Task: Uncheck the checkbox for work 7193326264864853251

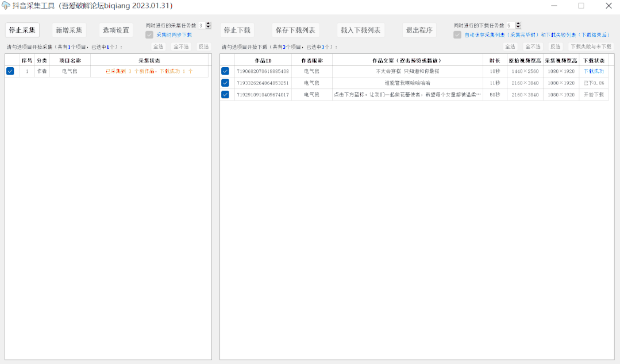Action: pyautogui.click(x=225, y=83)
